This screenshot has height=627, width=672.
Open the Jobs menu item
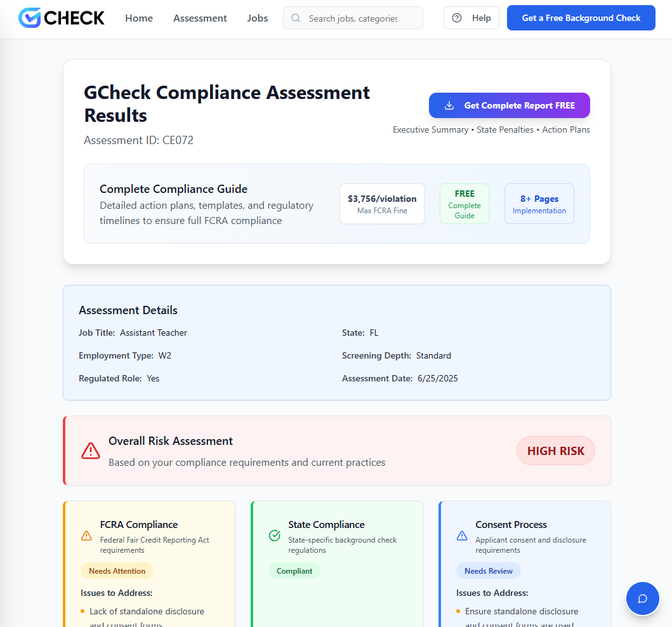[x=257, y=18]
